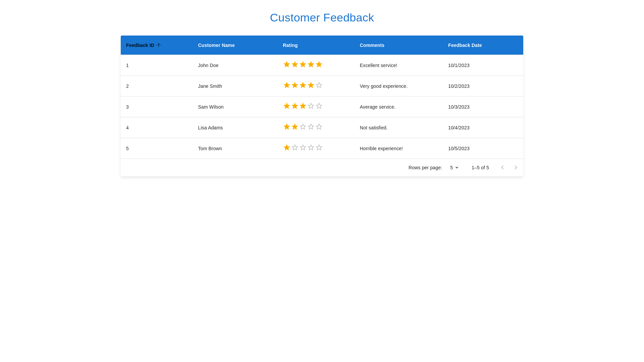This screenshot has height=362, width=644.
Task: Click the Feedback Date column header
Action: click(x=465, y=45)
